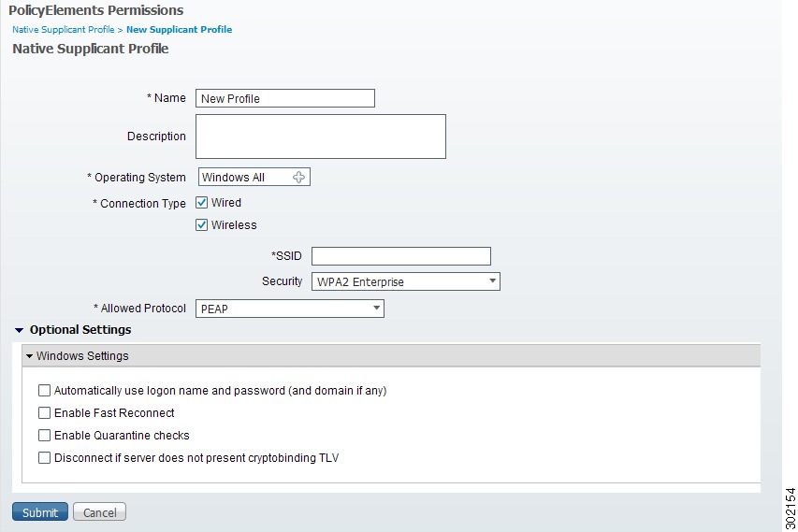
Task: Click the PolicyElements Permissions title
Action: pos(96,10)
